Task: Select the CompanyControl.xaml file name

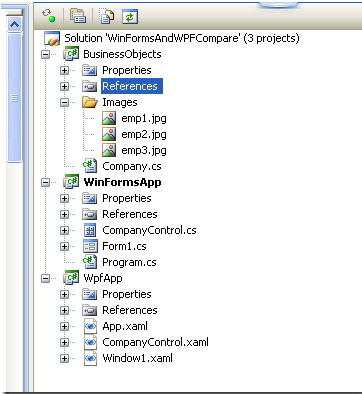Action: (155, 342)
